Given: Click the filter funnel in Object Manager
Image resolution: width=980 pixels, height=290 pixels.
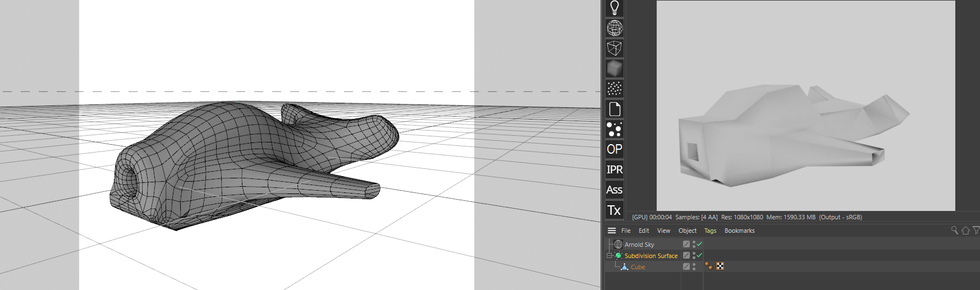Looking at the screenshot, I should point(976,231).
